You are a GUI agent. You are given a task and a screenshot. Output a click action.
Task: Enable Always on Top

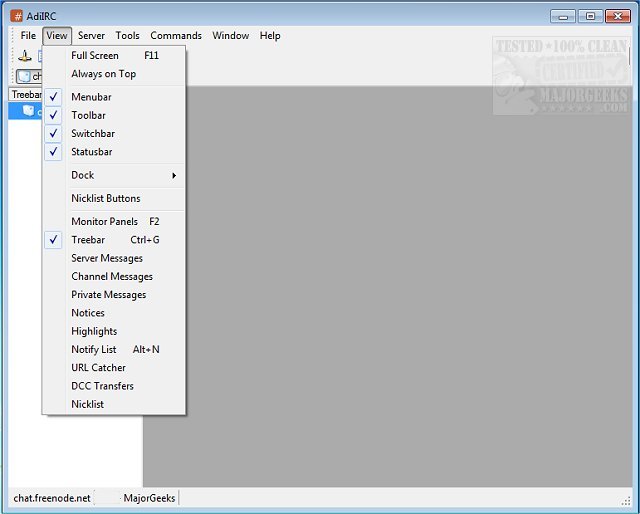click(114, 74)
